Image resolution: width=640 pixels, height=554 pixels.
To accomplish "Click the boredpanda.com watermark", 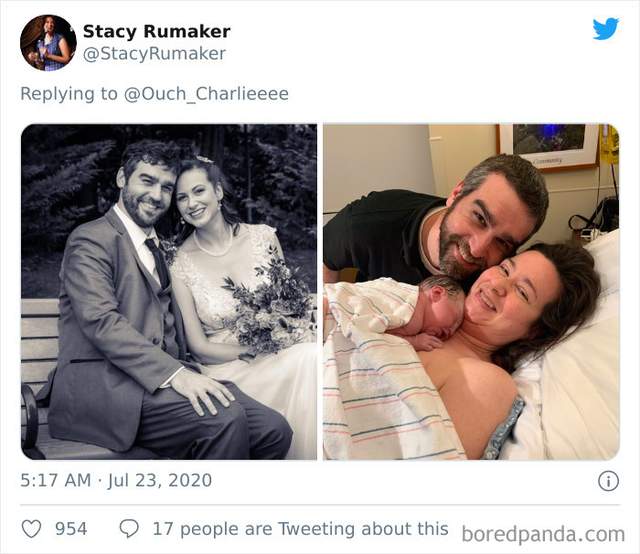I will (543, 532).
